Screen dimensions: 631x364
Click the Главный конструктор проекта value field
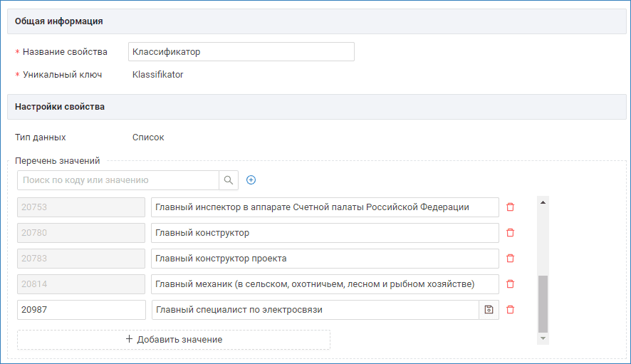pyautogui.click(x=325, y=259)
